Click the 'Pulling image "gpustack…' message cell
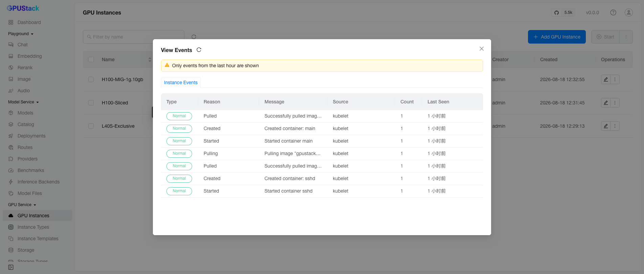Screen dimensions: 644x274 click(x=293, y=153)
